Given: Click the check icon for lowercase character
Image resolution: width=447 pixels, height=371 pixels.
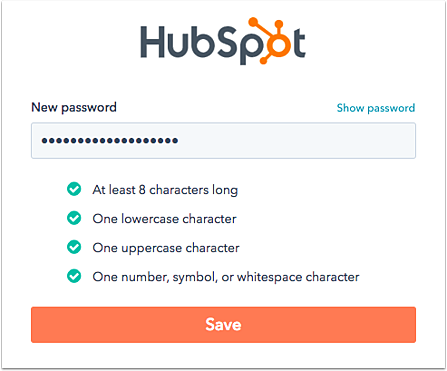Looking at the screenshot, I should click(74, 218).
